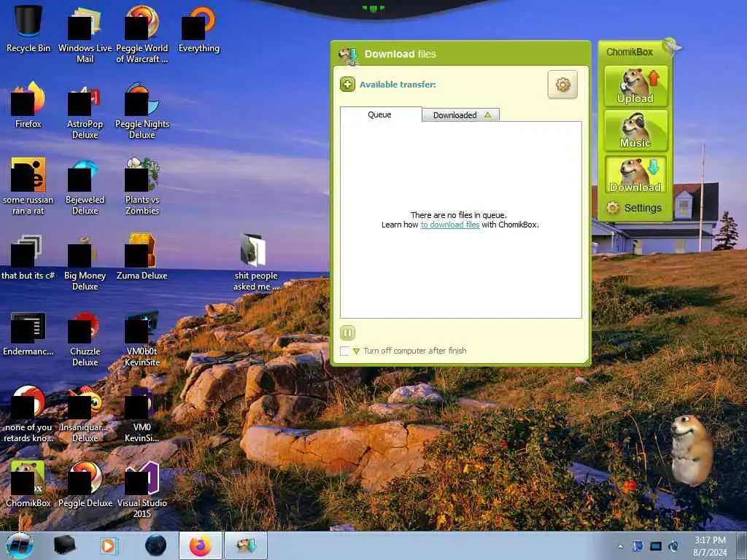This screenshot has height=560, width=747.
Task: Select the Big Money Deluxe desktop icon
Action: click(x=85, y=262)
